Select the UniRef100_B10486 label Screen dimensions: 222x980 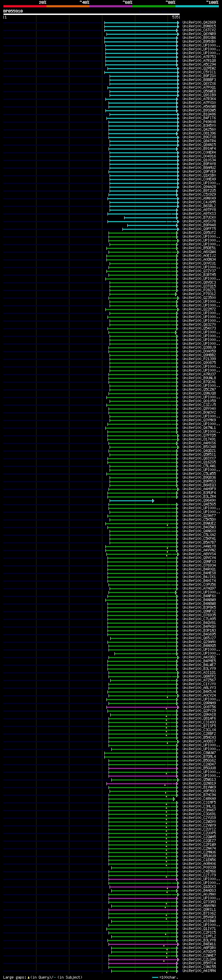tap(199, 114)
